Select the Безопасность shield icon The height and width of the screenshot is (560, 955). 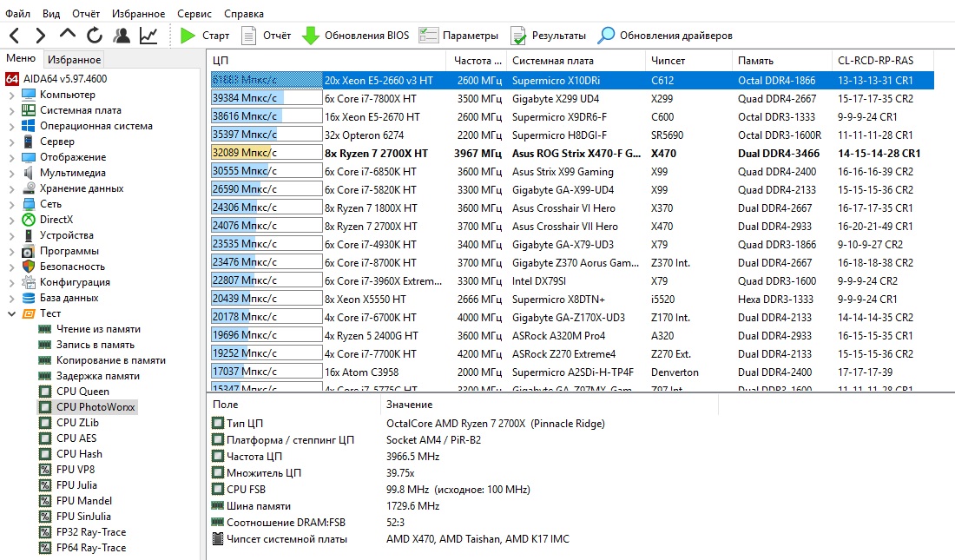(28, 267)
